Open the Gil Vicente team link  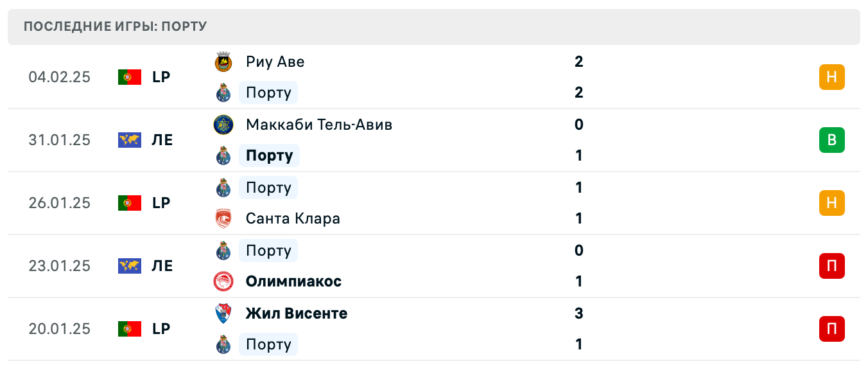tap(296, 313)
